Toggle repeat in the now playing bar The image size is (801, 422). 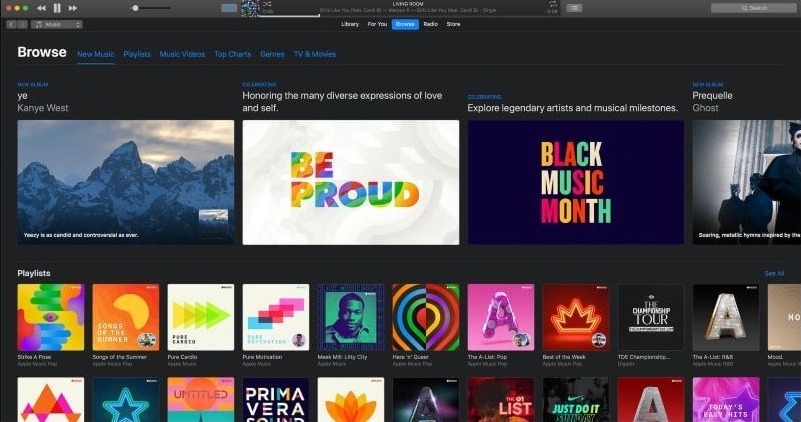(552, 4)
